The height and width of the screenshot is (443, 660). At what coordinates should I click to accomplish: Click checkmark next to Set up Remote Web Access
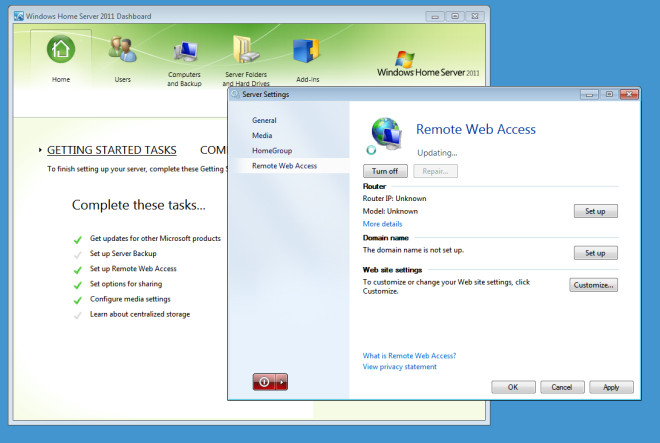click(x=78, y=270)
